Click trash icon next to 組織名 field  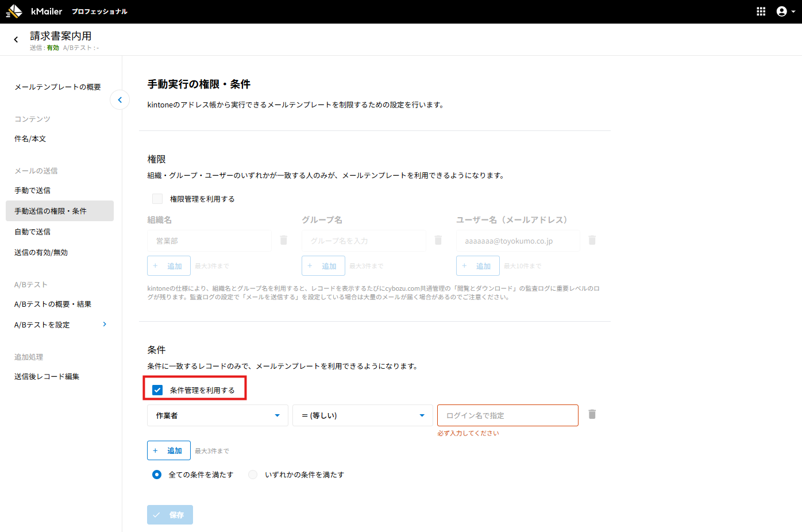[283, 240]
